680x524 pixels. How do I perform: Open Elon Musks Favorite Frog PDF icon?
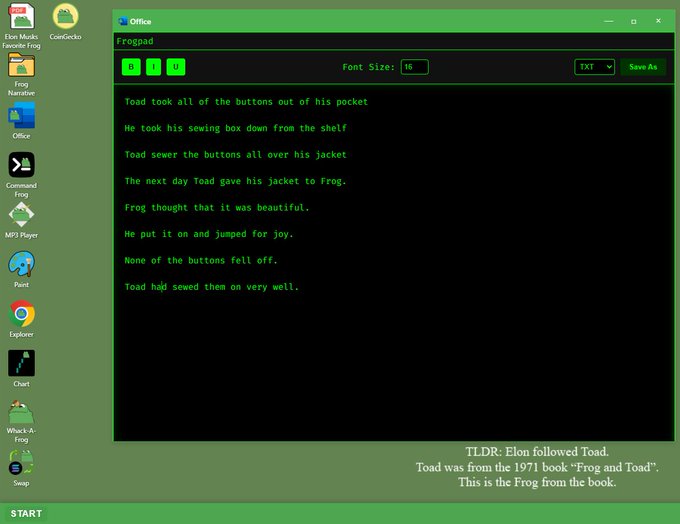(x=21, y=16)
